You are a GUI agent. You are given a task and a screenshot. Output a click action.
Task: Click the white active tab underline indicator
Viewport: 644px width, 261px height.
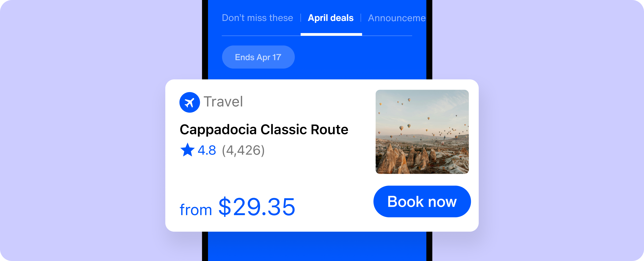pyautogui.click(x=331, y=34)
